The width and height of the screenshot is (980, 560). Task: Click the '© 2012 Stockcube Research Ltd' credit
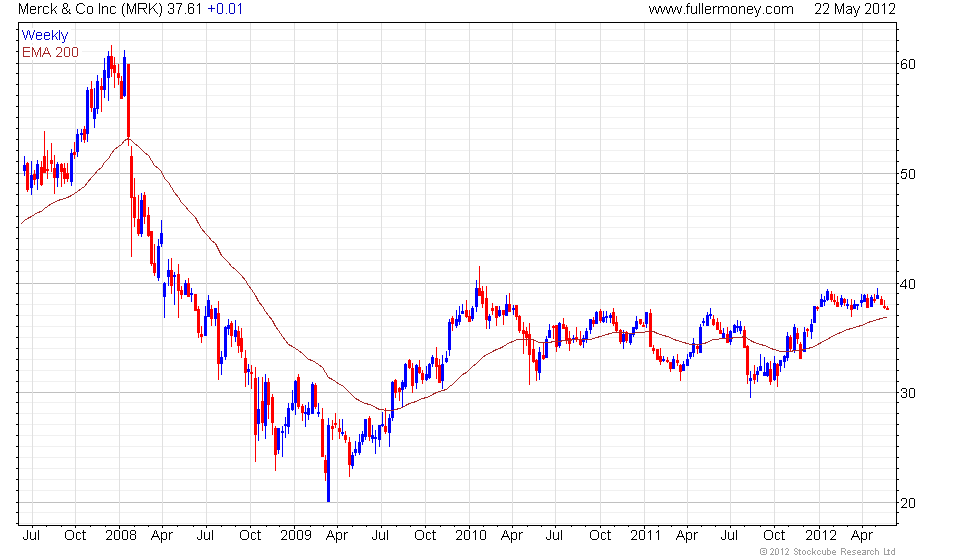click(x=828, y=552)
